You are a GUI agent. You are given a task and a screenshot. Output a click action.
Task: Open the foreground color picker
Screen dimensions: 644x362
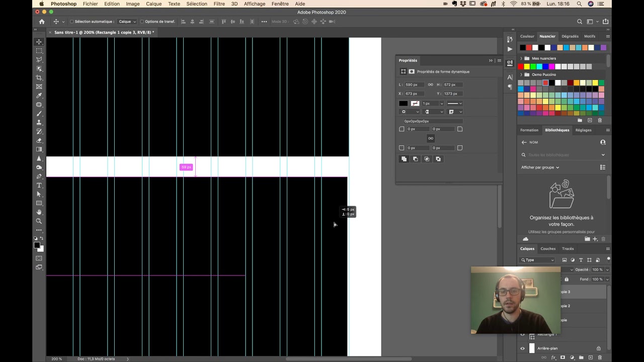tap(37, 245)
